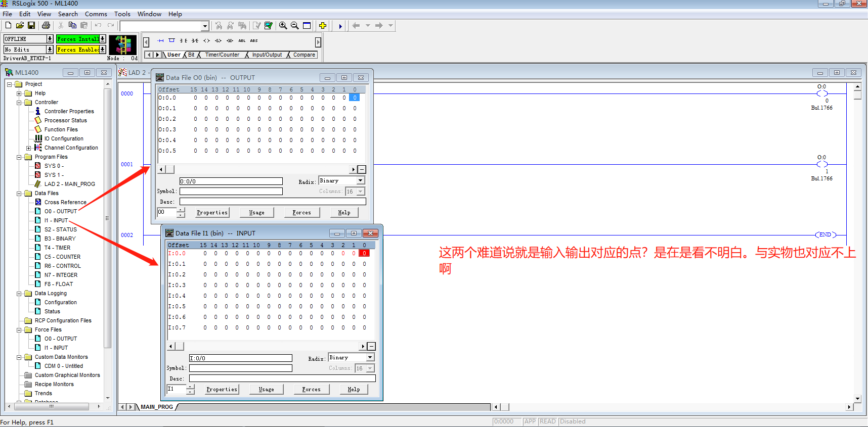Click the New file icon
The image size is (868, 427).
click(x=8, y=25)
